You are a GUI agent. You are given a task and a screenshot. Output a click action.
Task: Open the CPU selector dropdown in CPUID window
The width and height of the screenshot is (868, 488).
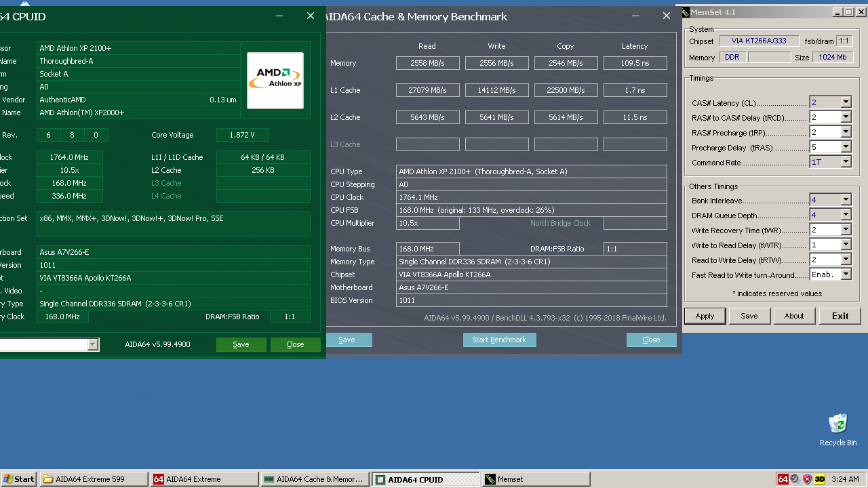[x=93, y=345]
